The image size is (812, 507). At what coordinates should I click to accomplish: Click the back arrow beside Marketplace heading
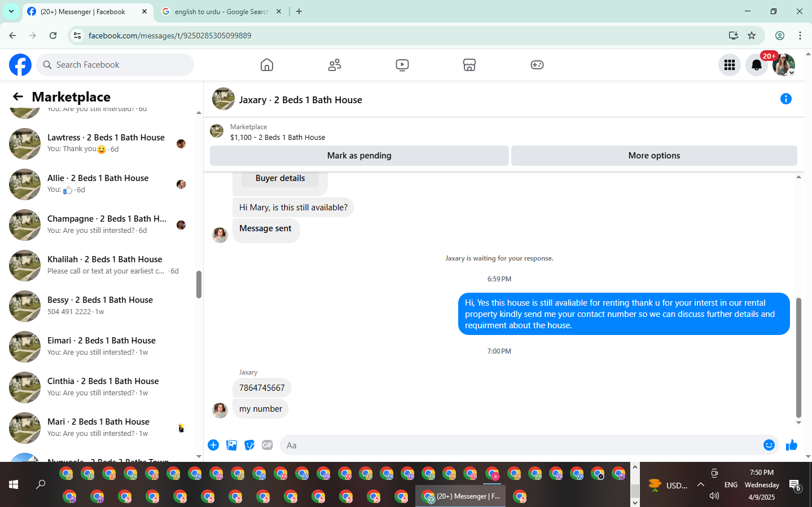tap(18, 96)
